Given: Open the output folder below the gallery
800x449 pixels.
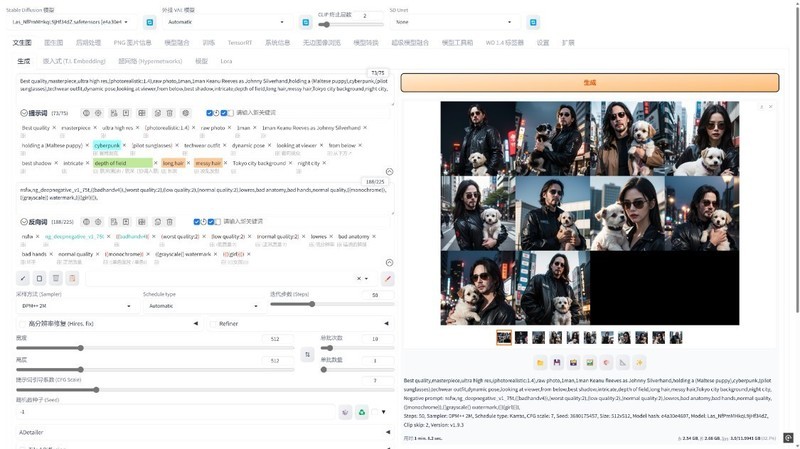Looking at the screenshot, I should click(540, 362).
